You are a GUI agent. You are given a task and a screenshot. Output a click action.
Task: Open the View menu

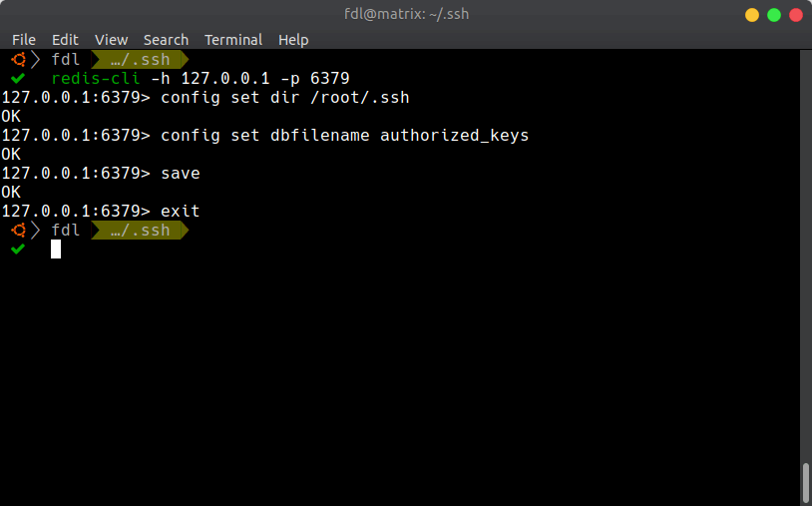[112, 40]
